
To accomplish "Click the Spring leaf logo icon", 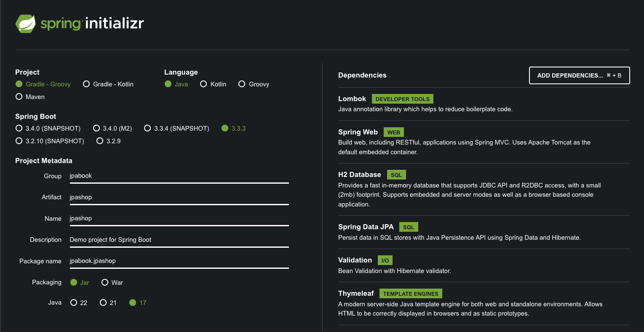I will click(x=26, y=24).
